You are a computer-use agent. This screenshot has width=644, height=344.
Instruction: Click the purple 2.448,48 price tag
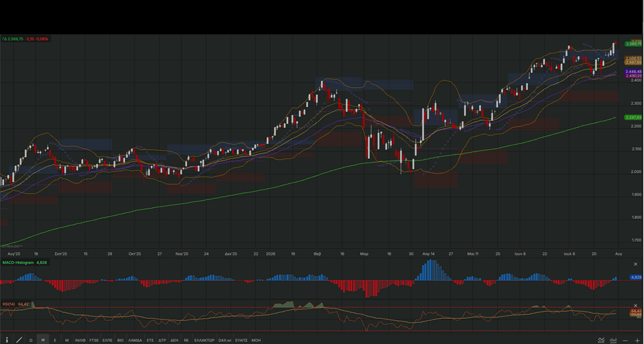tap(633, 72)
